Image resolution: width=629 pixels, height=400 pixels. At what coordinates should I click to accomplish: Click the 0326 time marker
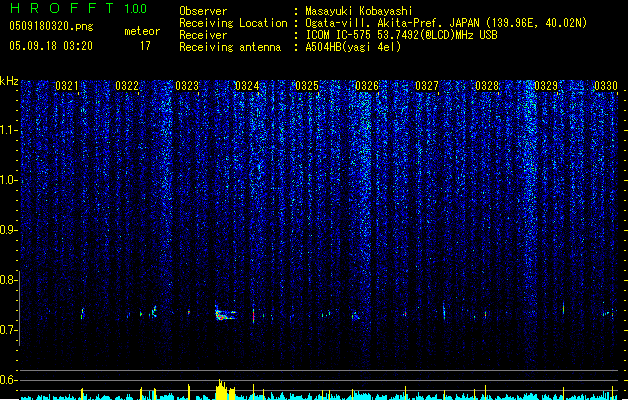pyautogui.click(x=367, y=86)
